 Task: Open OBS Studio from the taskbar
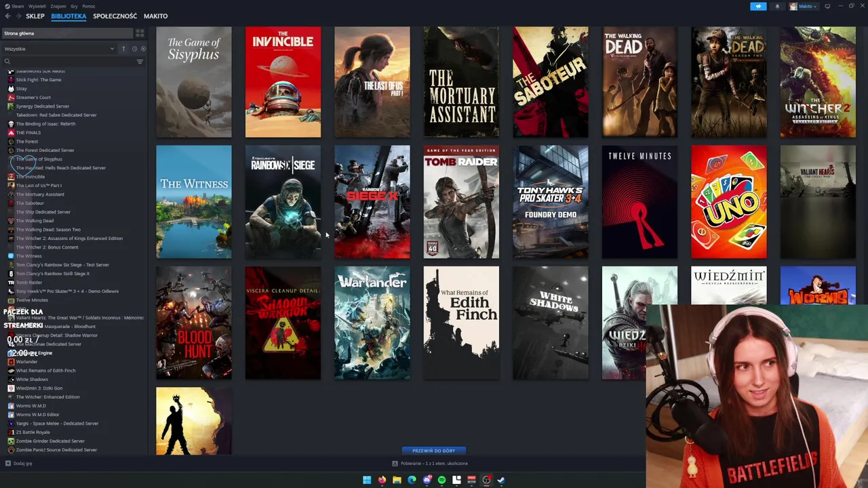tap(486, 480)
